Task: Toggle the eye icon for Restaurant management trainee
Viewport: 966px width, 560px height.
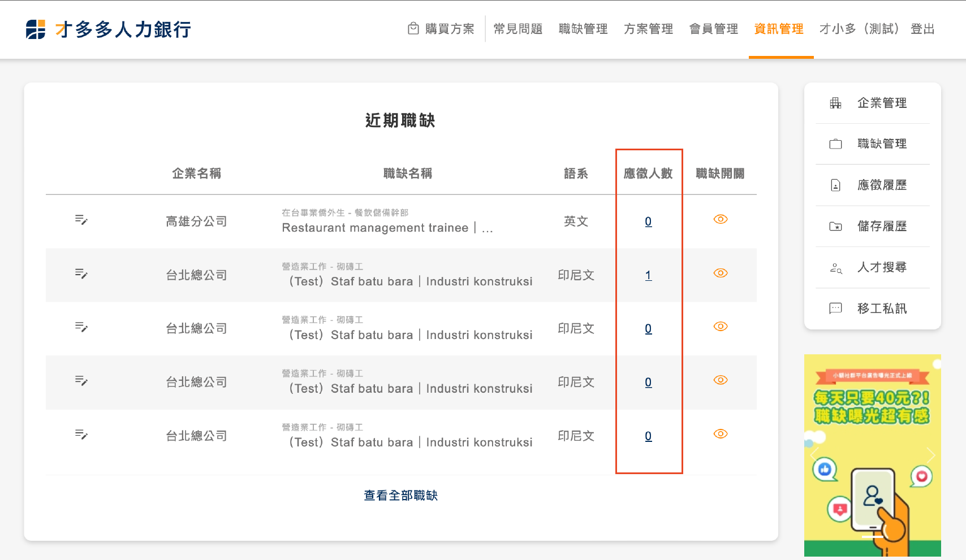Action: coord(720,219)
